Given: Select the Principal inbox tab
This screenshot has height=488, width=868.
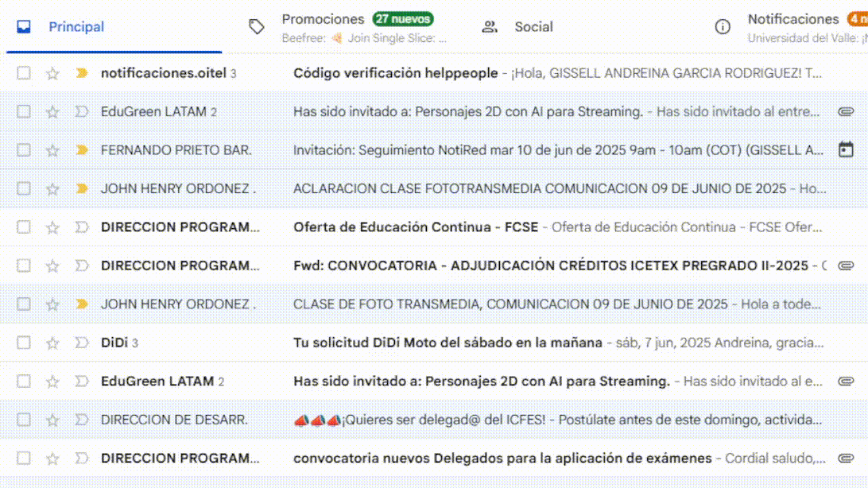Looking at the screenshot, I should coord(76,27).
